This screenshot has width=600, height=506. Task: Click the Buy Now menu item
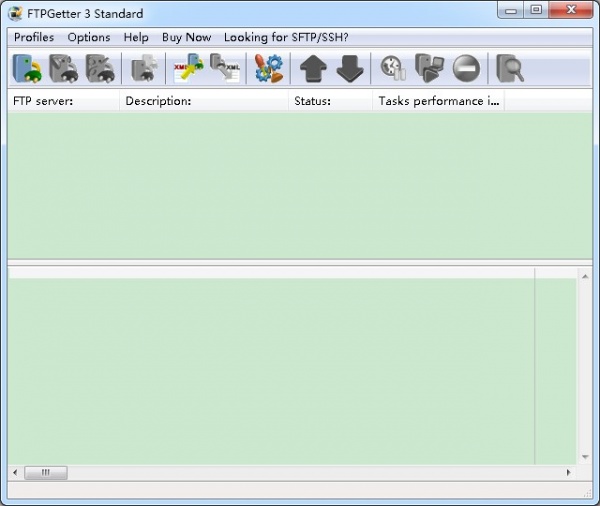(x=186, y=37)
